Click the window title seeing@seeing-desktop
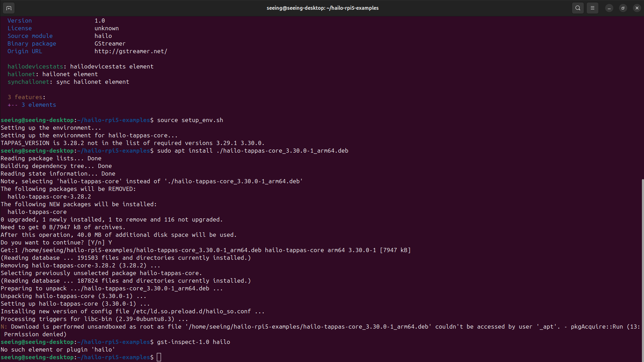Viewport: 644px width, 362px height. click(x=322, y=8)
